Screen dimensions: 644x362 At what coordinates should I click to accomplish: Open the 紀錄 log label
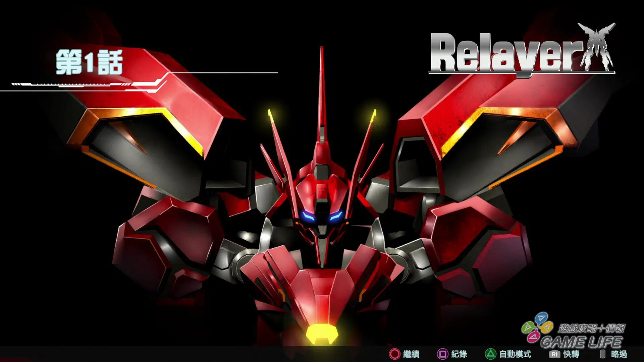pyautogui.click(x=459, y=354)
